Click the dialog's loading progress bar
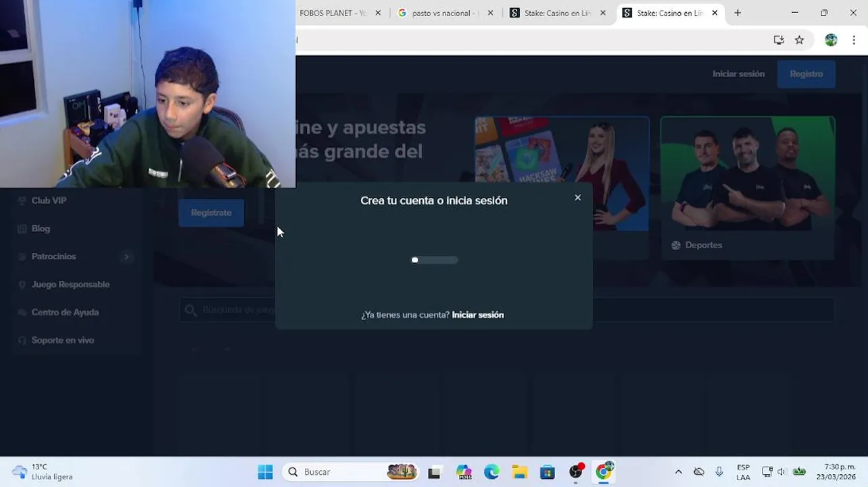Viewport: 868px width, 487px height. point(435,260)
